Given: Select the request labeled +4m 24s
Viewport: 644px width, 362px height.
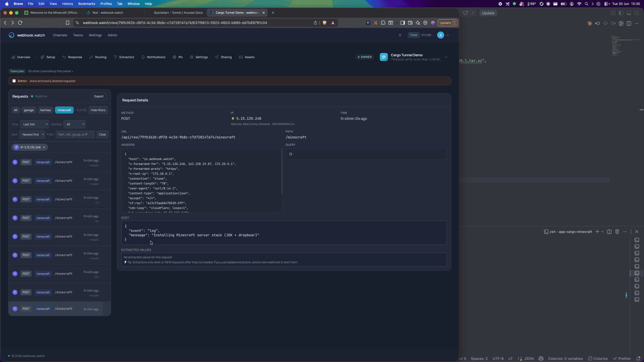Looking at the screenshot, I should tap(60, 292).
